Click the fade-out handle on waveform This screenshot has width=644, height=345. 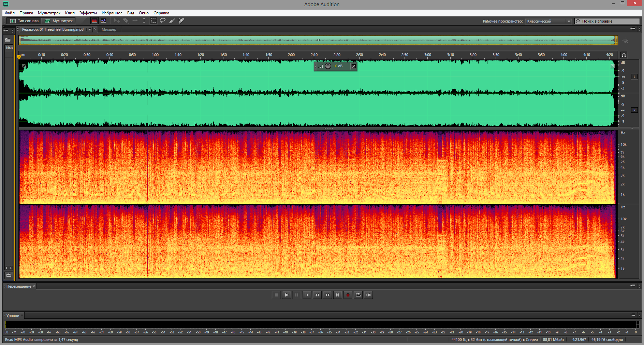(612, 66)
